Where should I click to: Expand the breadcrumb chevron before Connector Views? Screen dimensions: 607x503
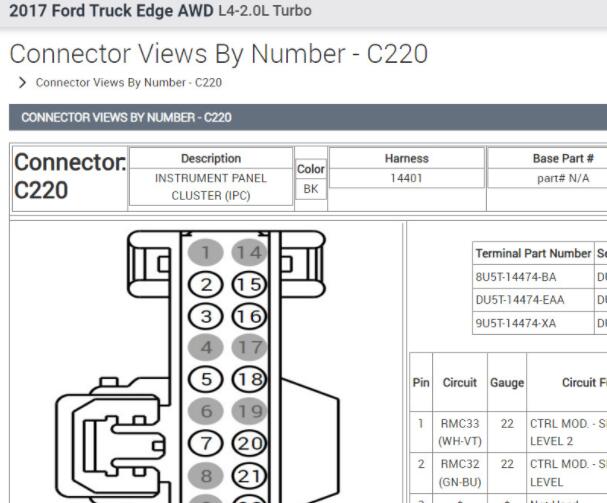(22, 82)
